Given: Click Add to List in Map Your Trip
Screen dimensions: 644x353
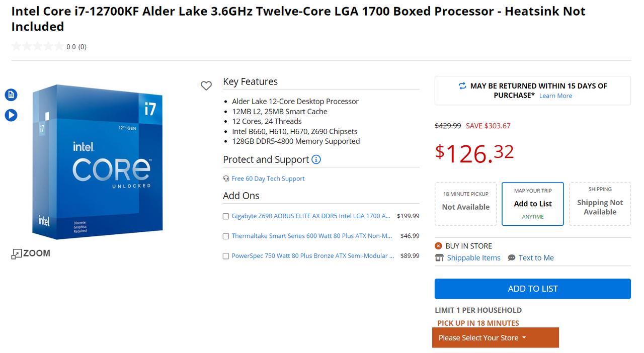Looking at the screenshot, I should pos(532,204).
